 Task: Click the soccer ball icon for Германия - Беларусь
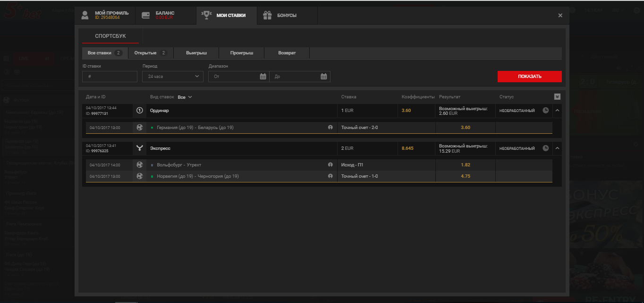(x=139, y=127)
